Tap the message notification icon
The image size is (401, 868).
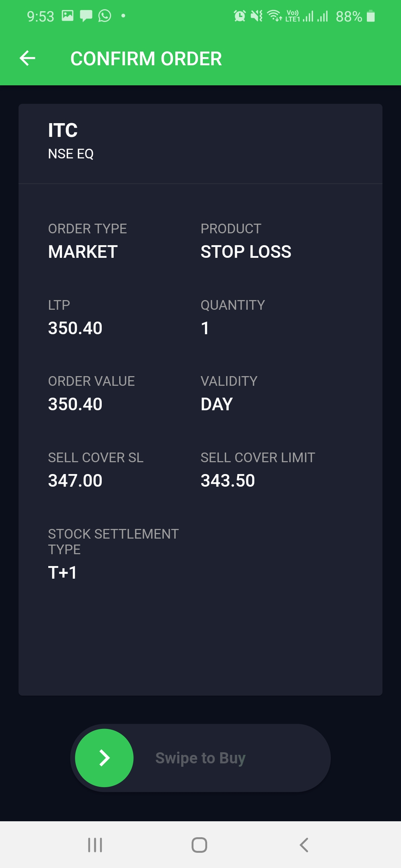click(x=86, y=16)
